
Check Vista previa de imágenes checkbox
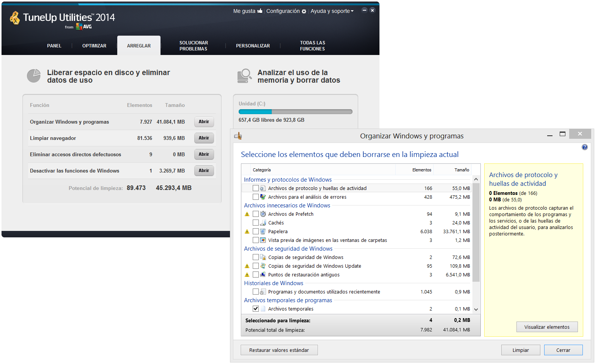click(x=256, y=240)
